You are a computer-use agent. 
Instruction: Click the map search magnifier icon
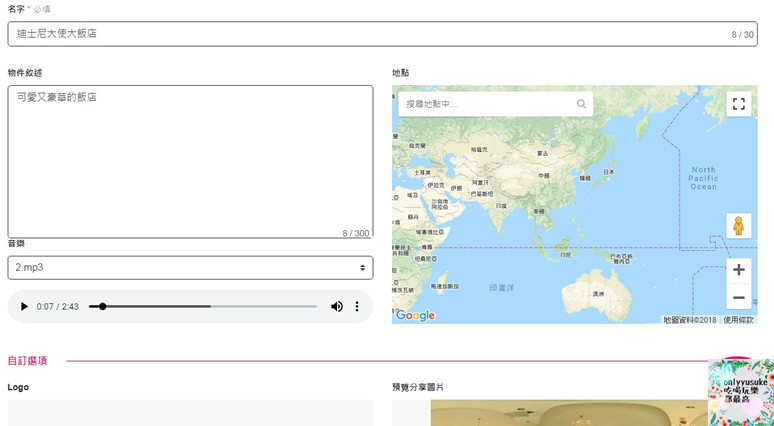click(581, 104)
